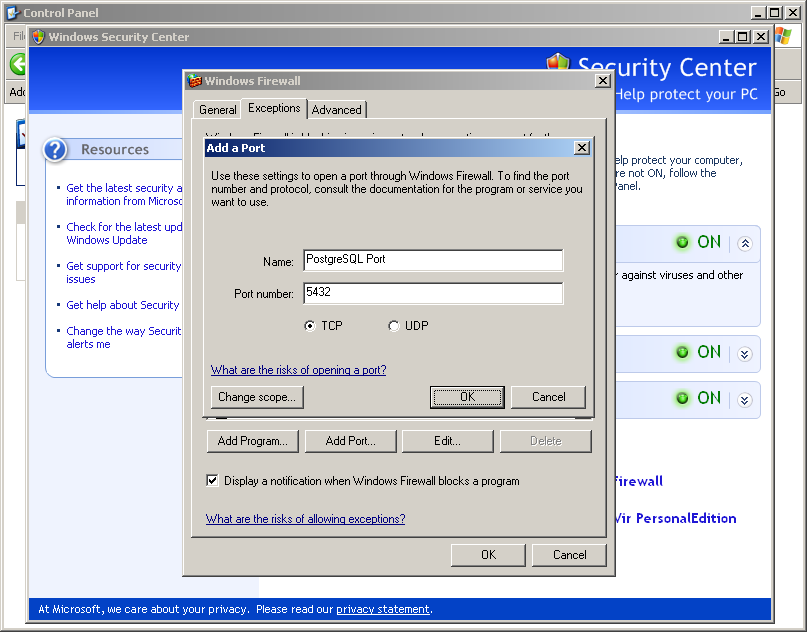Close the Windows Security Center window
807x632 pixels.
tap(760, 37)
